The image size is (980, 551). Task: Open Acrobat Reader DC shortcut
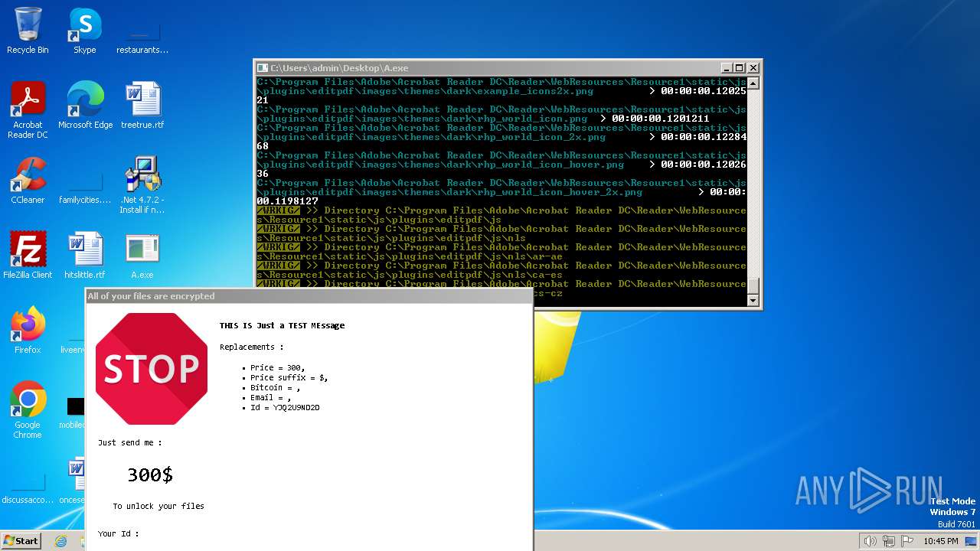tap(28, 109)
